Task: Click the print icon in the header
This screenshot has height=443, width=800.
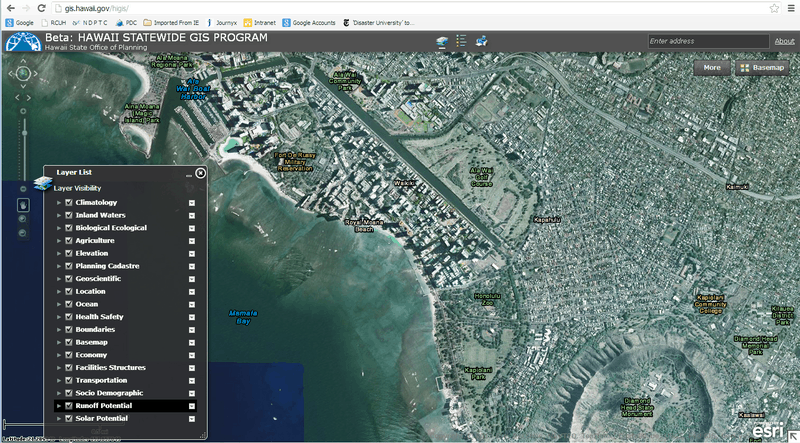Action: coord(481,41)
